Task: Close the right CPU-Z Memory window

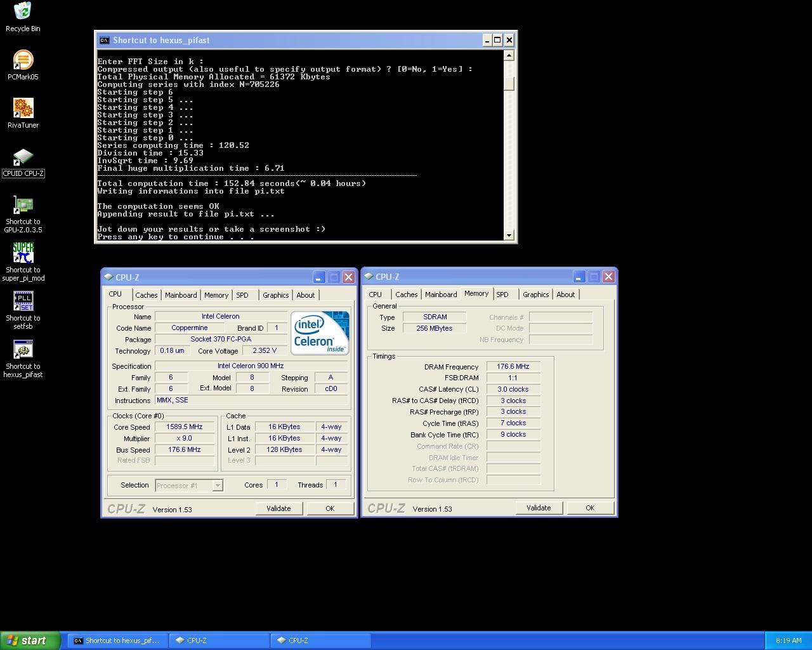Action: coord(608,277)
